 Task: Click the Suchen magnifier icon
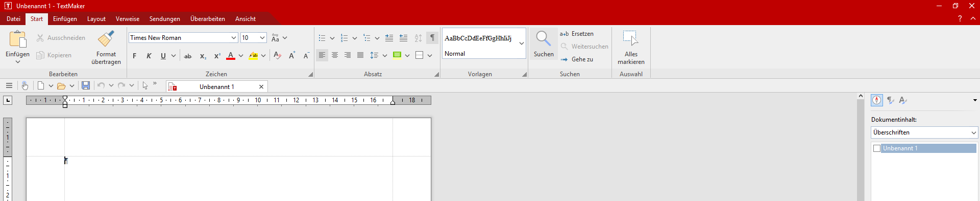pos(543,38)
